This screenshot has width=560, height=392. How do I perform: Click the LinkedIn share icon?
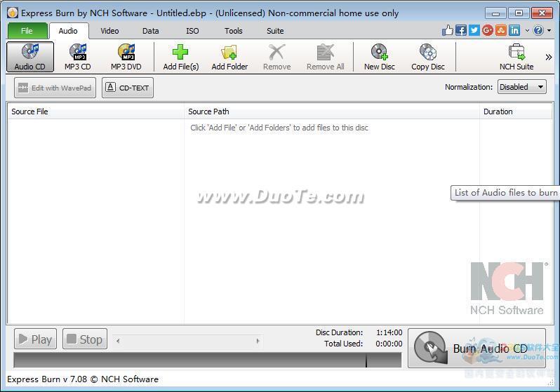pyautogui.click(x=514, y=30)
